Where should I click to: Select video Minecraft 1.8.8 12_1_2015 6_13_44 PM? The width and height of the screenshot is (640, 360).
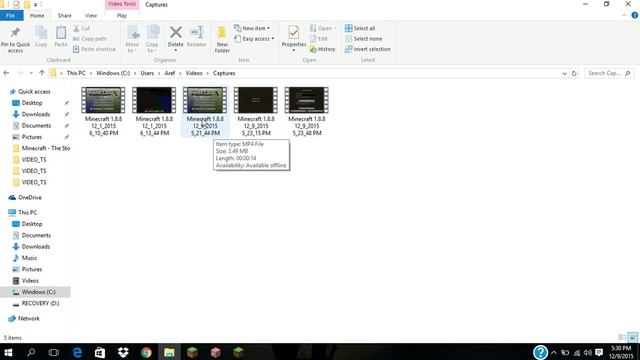154,111
